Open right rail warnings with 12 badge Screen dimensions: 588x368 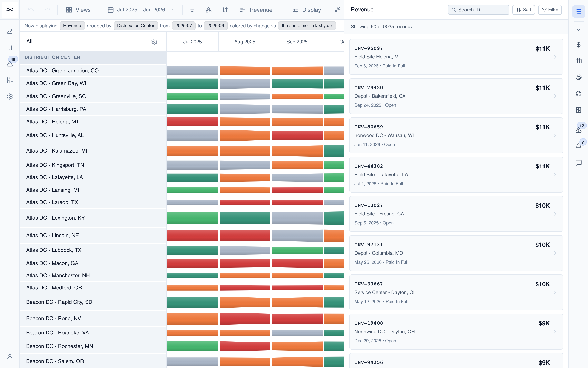(x=579, y=130)
